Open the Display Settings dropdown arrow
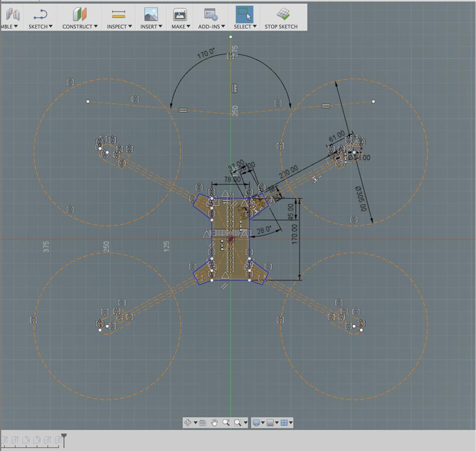 coord(263,423)
